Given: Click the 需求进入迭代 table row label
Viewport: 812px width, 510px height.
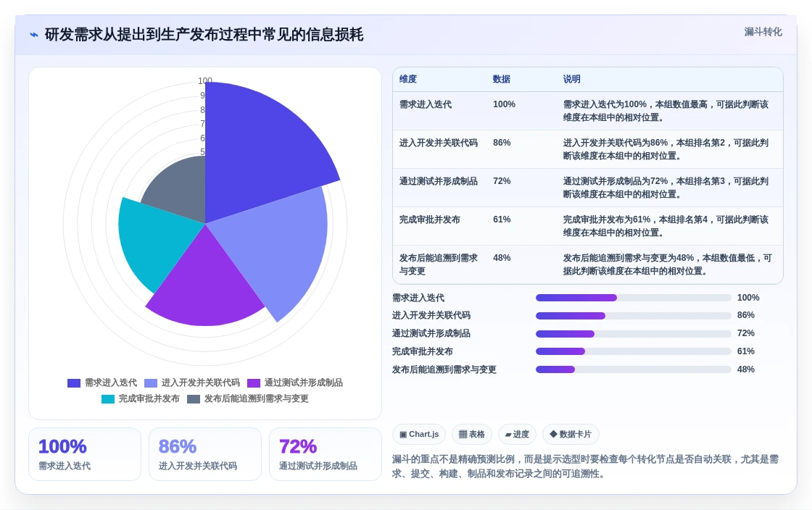Looking at the screenshot, I should [426, 104].
